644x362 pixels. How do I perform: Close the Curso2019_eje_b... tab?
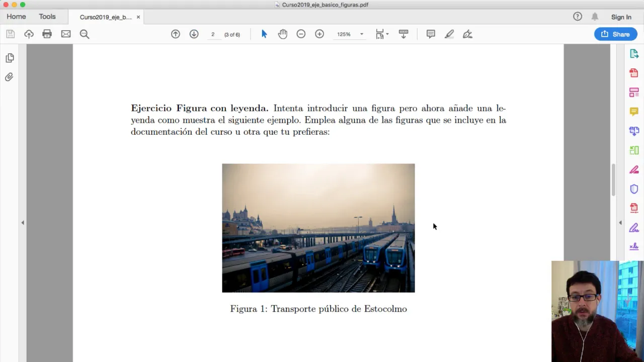click(x=138, y=17)
